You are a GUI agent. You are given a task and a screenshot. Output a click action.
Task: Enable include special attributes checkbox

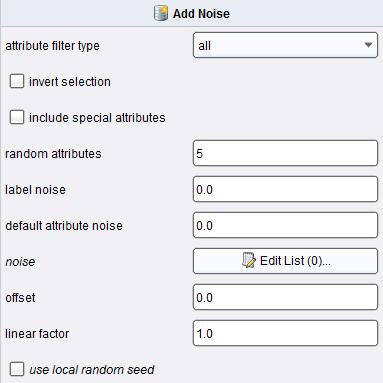(17, 117)
